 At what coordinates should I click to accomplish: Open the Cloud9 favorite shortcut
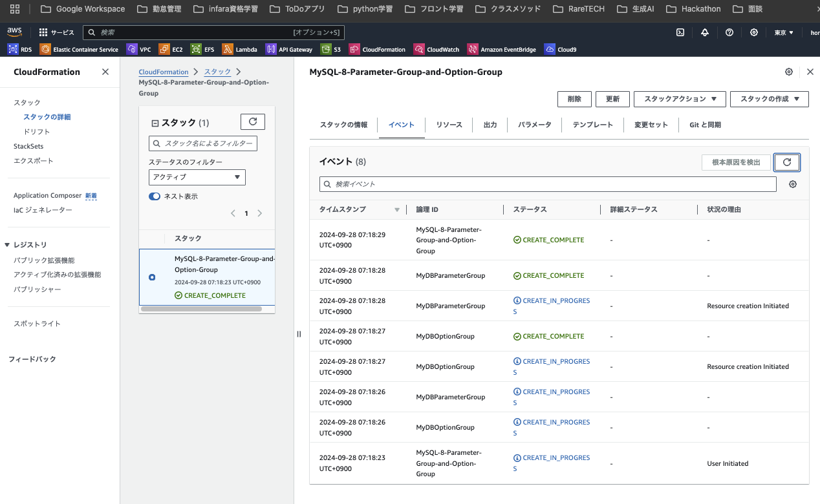point(560,48)
